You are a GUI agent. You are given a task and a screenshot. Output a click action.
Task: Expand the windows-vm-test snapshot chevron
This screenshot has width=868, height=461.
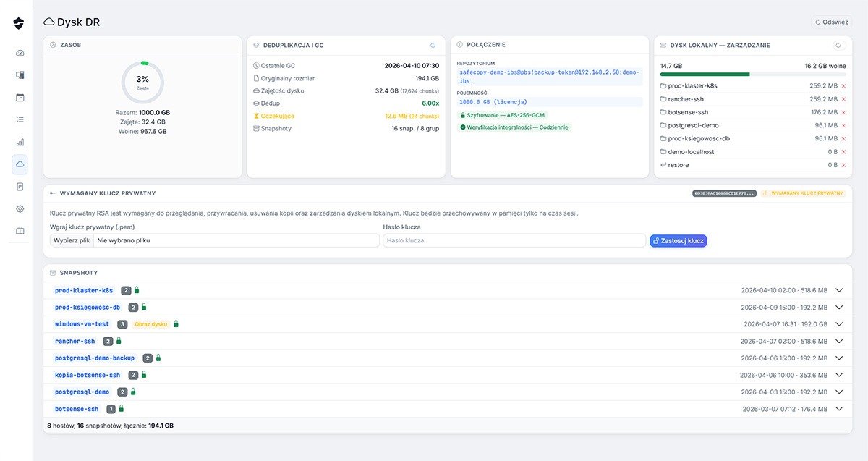click(x=839, y=324)
